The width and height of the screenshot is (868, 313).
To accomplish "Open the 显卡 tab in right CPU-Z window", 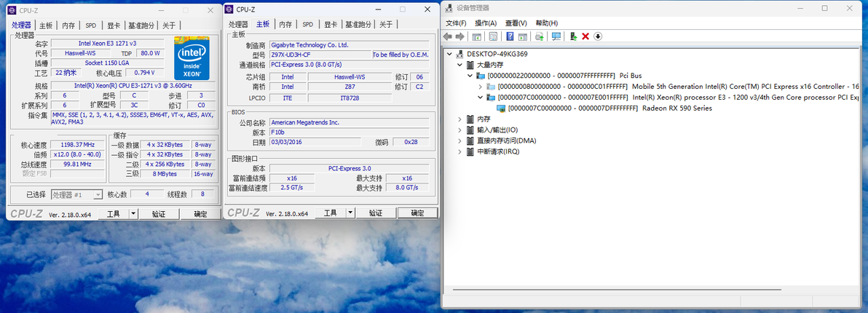I will pyautogui.click(x=331, y=24).
